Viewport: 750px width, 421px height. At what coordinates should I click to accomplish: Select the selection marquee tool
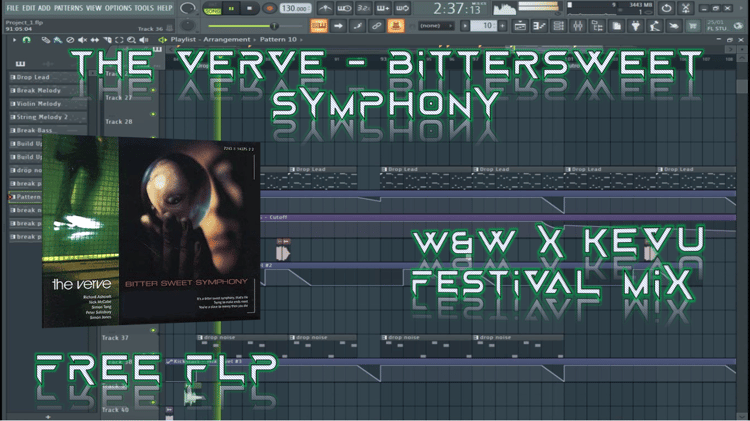point(119,40)
